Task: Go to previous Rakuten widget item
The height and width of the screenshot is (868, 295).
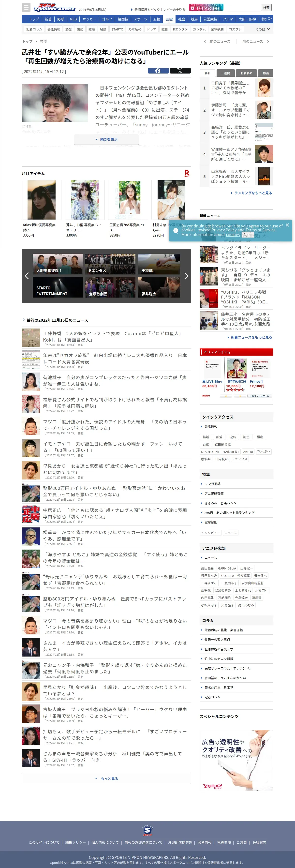Action: point(226,396)
